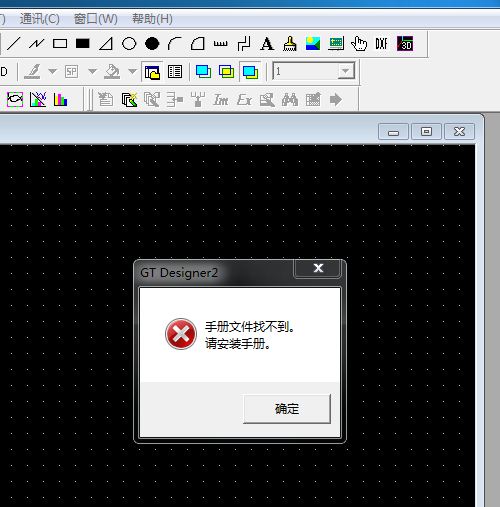The width and height of the screenshot is (500, 507).
Task: Click the hand pointer tool
Action: click(x=359, y=44)
